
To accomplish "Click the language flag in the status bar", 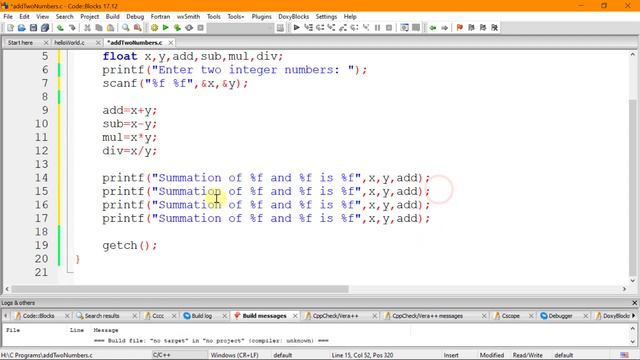I will [x=624, y=355].
